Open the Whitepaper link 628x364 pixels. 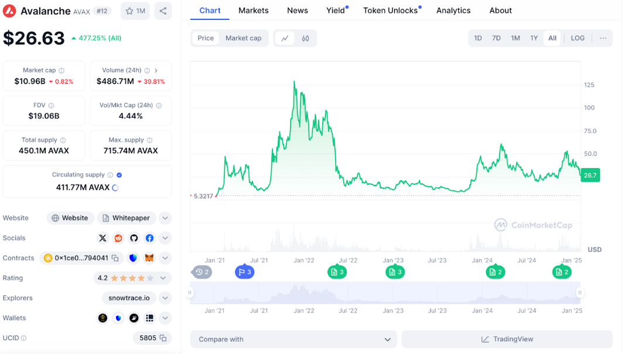tap(126, 218)
